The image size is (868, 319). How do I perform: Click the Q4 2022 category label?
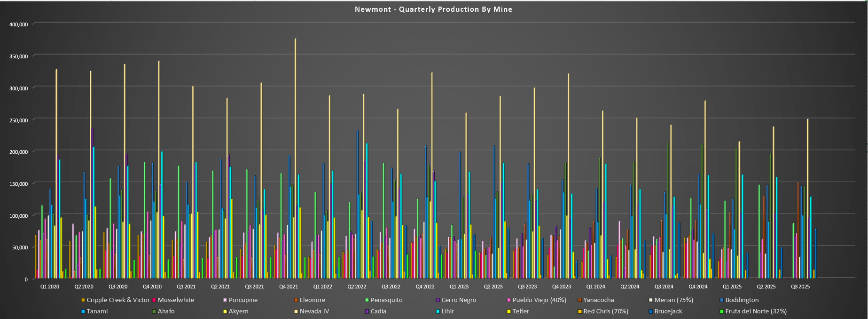tap(425, 287)
